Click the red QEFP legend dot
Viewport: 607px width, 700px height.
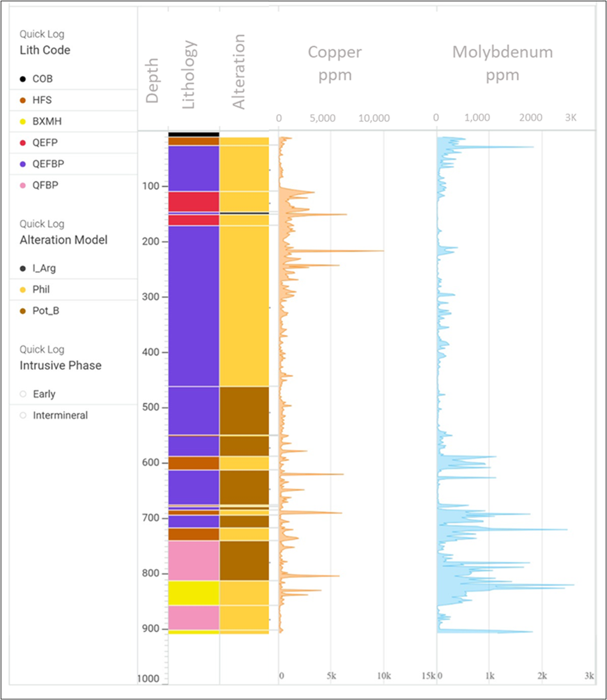click(x=24, y=143)
